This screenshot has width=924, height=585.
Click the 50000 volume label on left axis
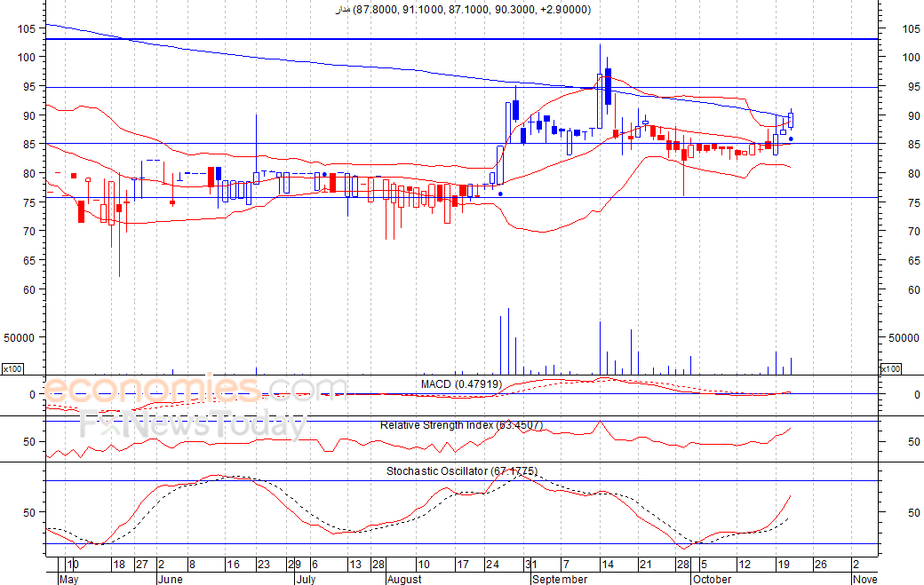[19, 338]
